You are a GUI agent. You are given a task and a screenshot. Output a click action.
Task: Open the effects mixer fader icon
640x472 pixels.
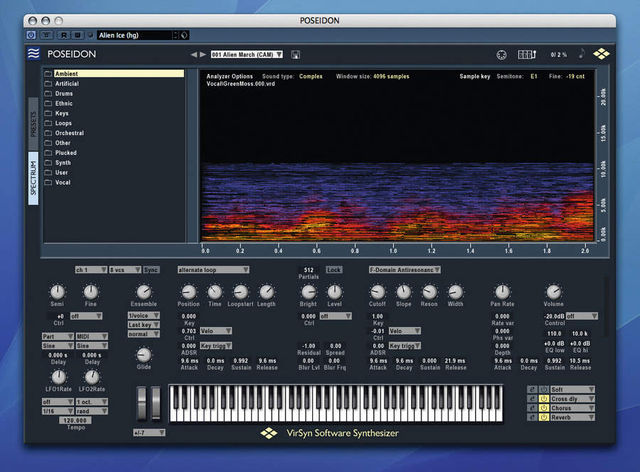point(527,54)
